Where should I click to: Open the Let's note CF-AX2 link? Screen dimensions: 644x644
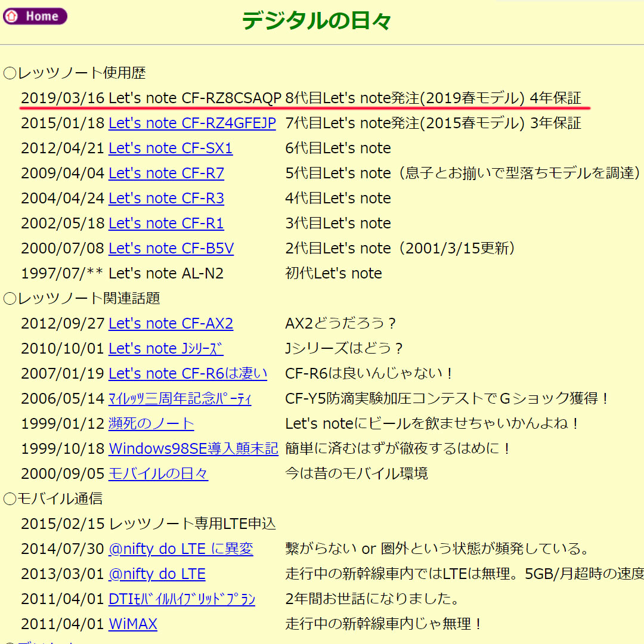(171, 324)
